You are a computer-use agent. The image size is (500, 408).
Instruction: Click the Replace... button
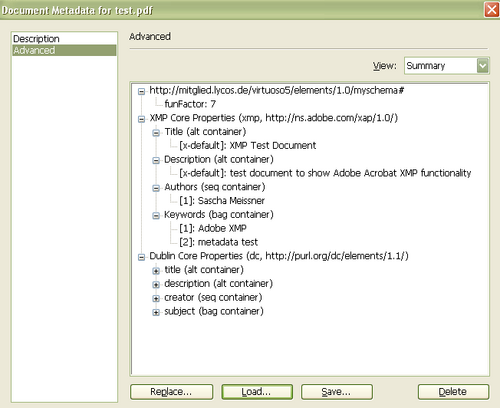171,392
